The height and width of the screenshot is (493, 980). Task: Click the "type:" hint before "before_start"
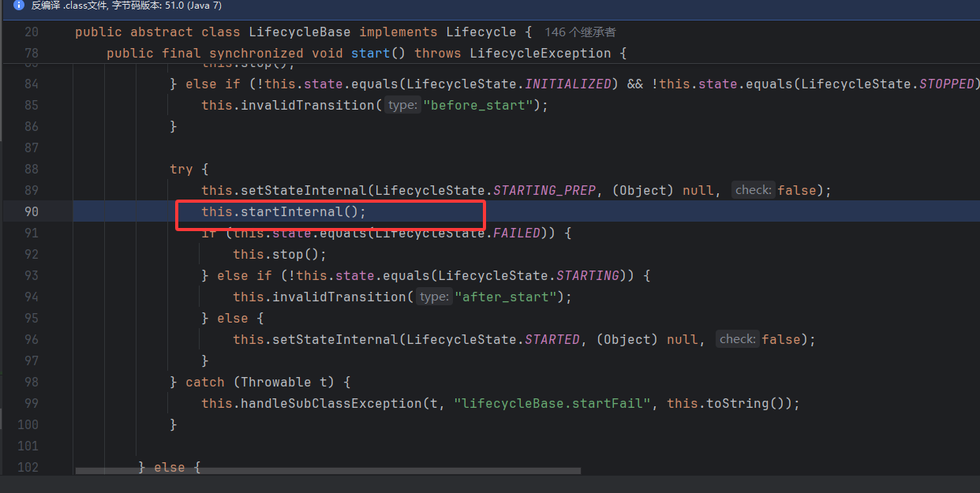click(x=402, y=105)
